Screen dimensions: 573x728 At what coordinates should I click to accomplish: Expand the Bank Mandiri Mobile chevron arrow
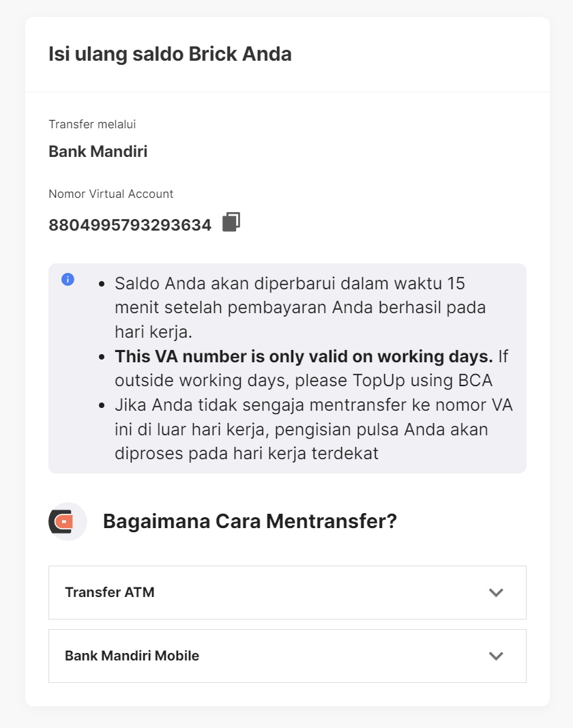coord(496,656)
